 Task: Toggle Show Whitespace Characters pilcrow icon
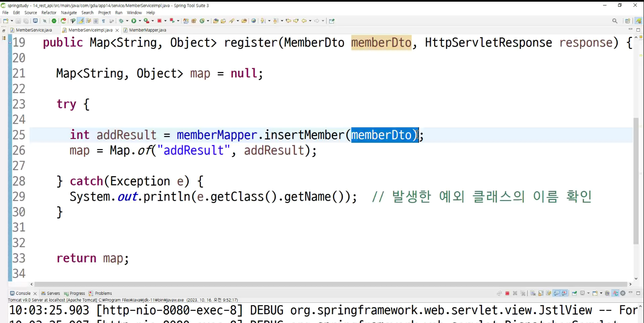pos(103,21)
